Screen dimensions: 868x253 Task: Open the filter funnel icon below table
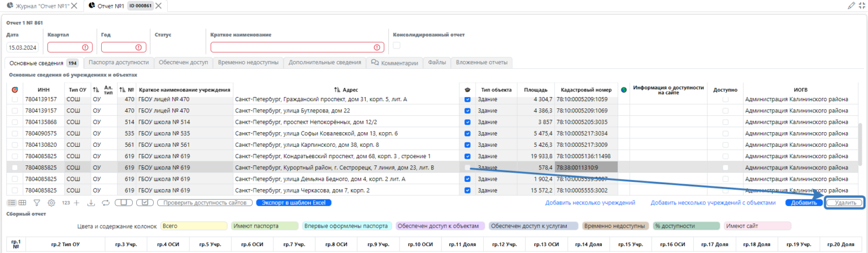pyautogui.click(x=37, y=202)
